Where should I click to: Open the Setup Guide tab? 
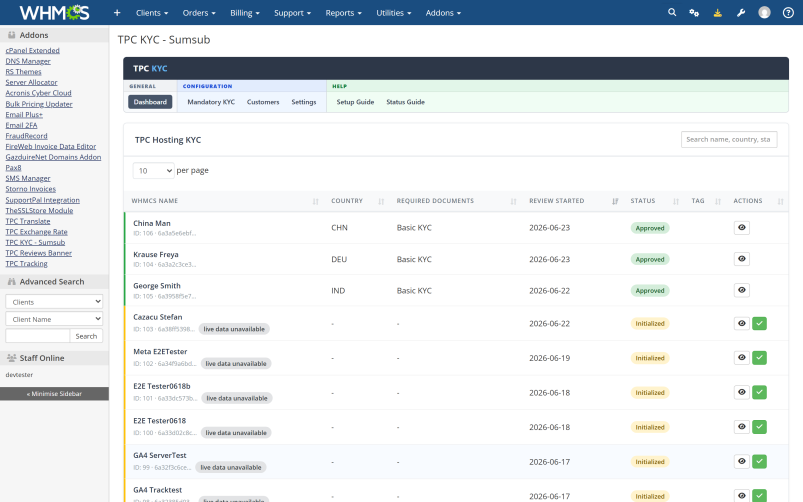tap(355, 102)
